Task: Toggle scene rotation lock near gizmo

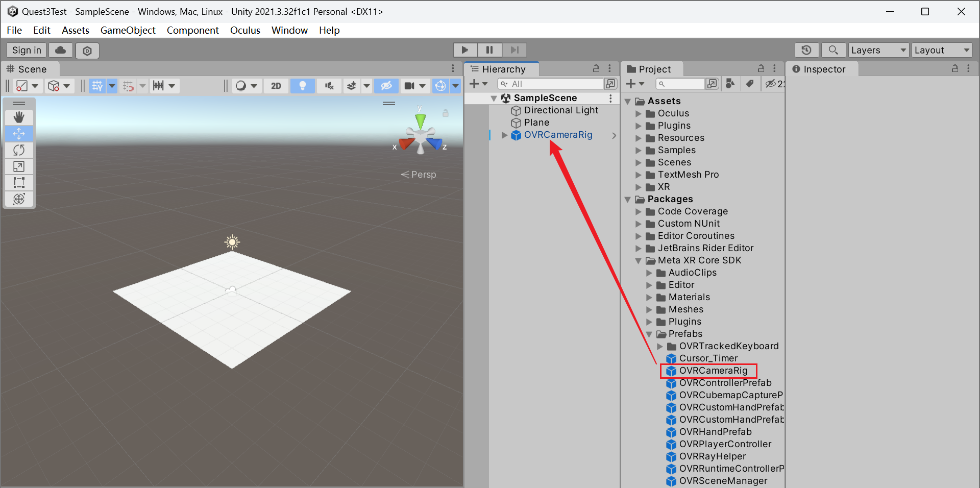Action: [446, 113]
